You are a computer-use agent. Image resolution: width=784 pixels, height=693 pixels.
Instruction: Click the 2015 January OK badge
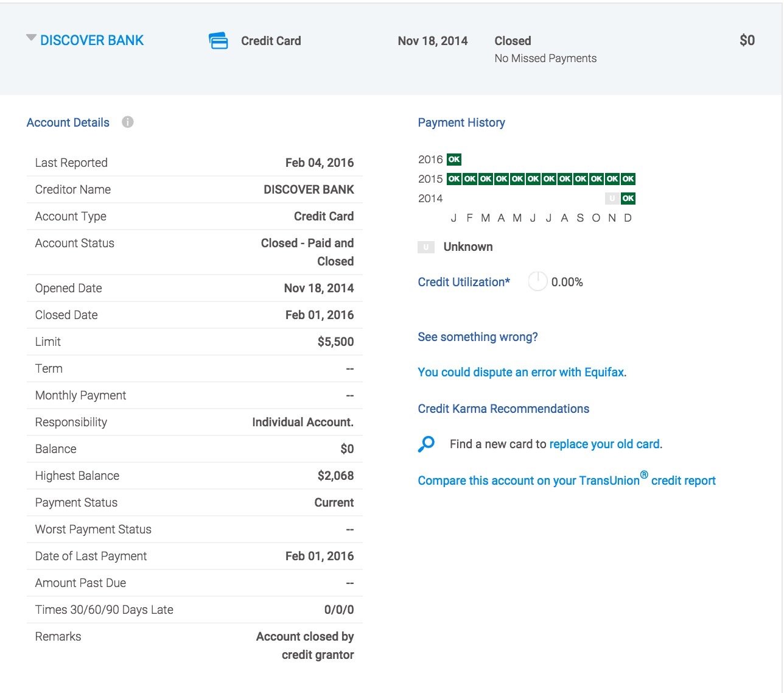(454, 179)
